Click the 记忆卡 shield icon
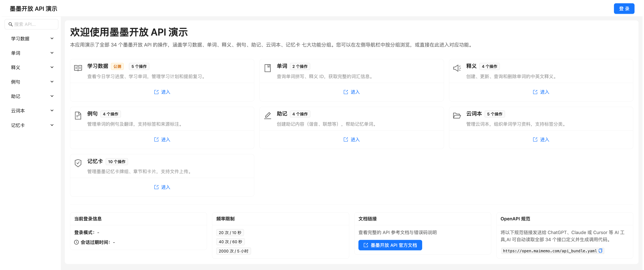644x270 pixels. click(78, 163)
